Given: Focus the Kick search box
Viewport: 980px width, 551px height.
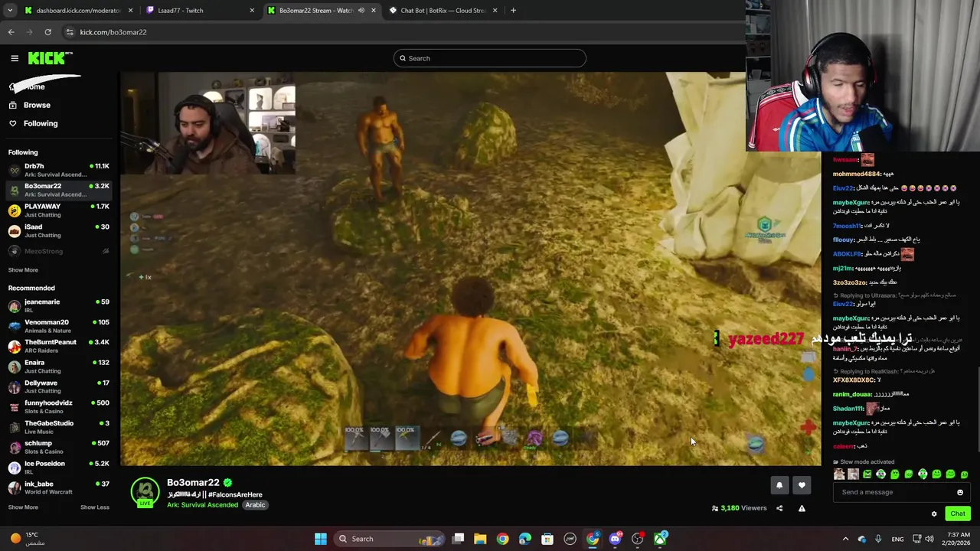Looking at the screenshot, I should (x=490, y=58).
